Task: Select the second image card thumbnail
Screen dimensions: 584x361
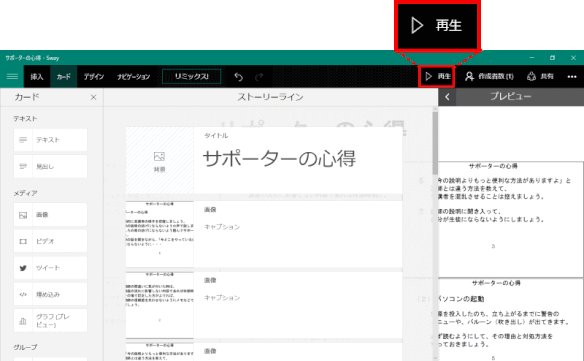Action: (159, 305)
